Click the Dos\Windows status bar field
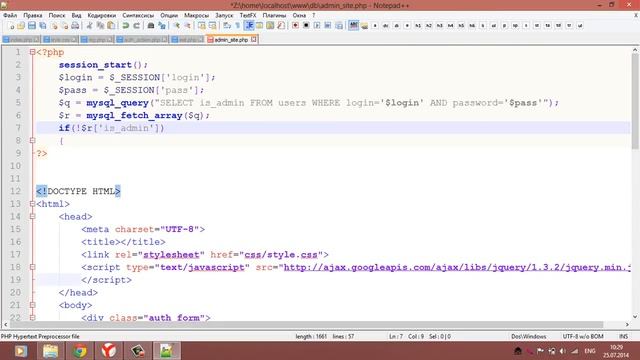 point(529,336)
